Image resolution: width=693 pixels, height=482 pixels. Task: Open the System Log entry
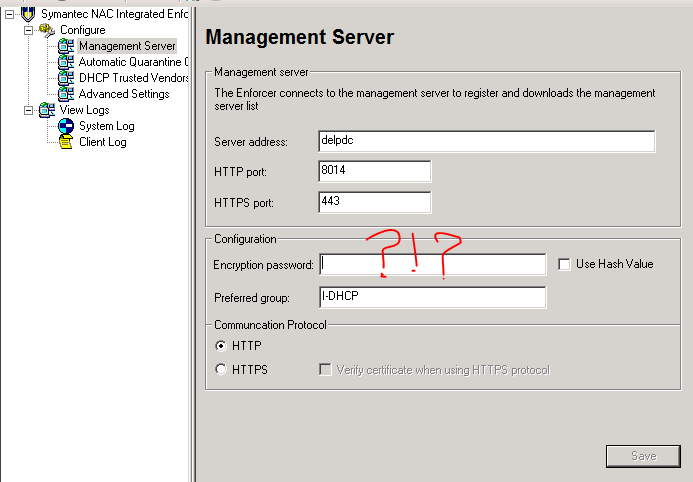(x=107, y=126)
